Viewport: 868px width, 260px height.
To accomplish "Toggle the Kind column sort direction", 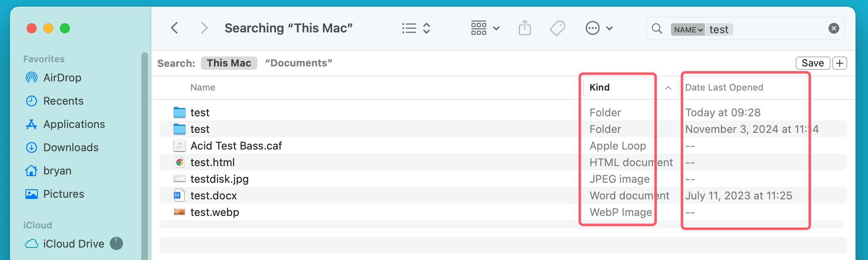I will (668, 88).
